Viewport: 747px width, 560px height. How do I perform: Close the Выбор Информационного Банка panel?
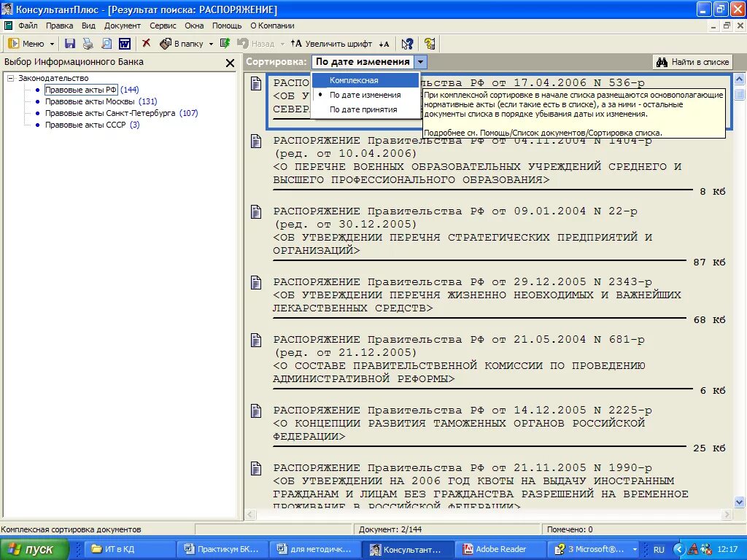[x=230, y=63]
